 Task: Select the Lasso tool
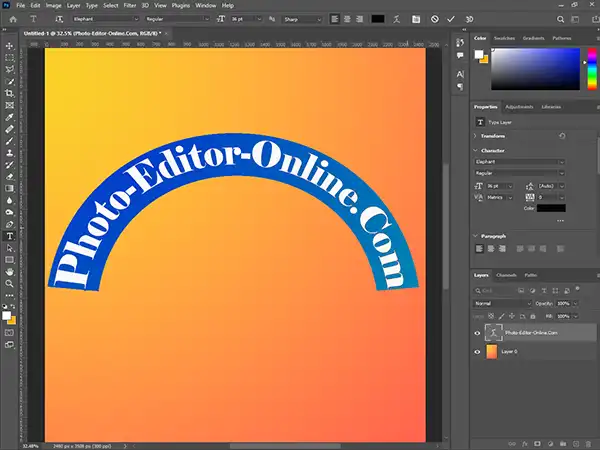[10, 70]
